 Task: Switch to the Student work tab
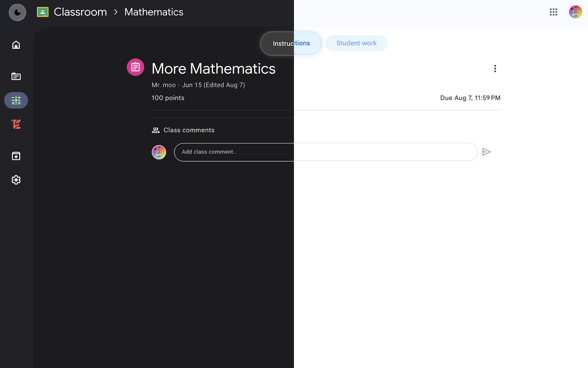[356, 43]
